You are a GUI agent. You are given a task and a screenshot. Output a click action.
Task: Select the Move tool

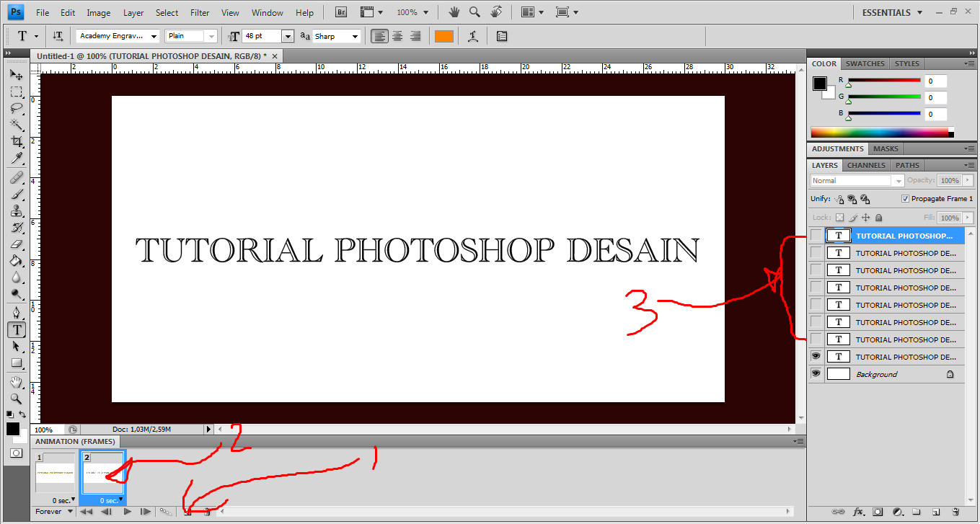click(x=16, y=74)
